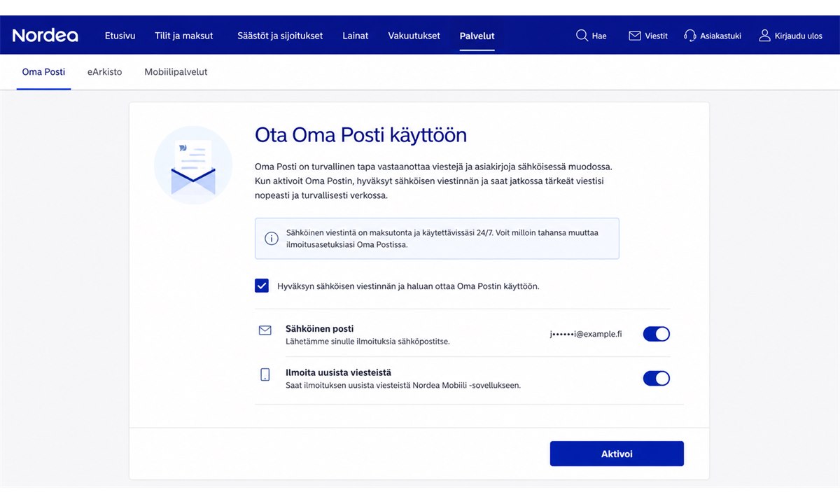The height and width of the screenshot is (504, 840).
Task: Click the info notice about maksutonta viestintä
Action: (x=437, y=239)
